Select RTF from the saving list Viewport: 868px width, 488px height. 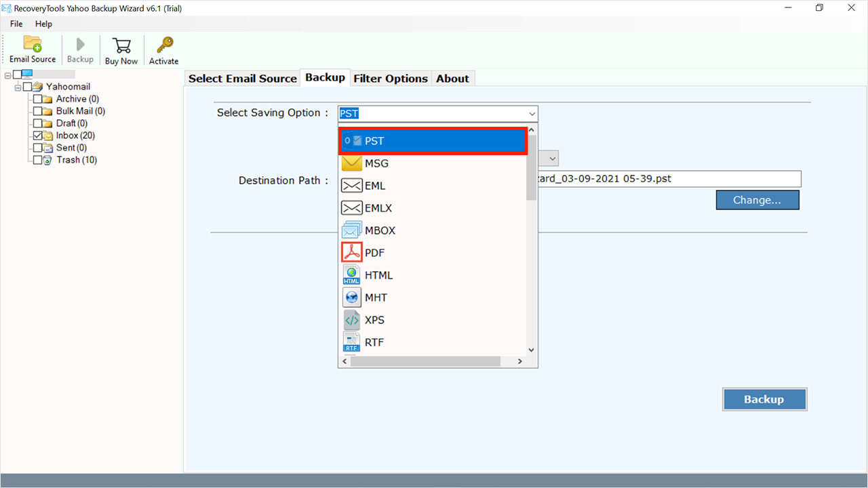[433, 342]
